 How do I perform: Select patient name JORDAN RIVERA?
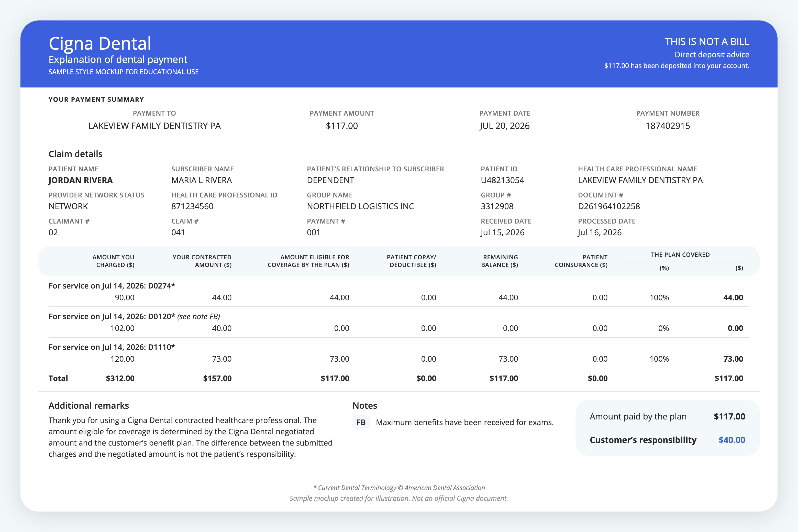click(80, 180)
